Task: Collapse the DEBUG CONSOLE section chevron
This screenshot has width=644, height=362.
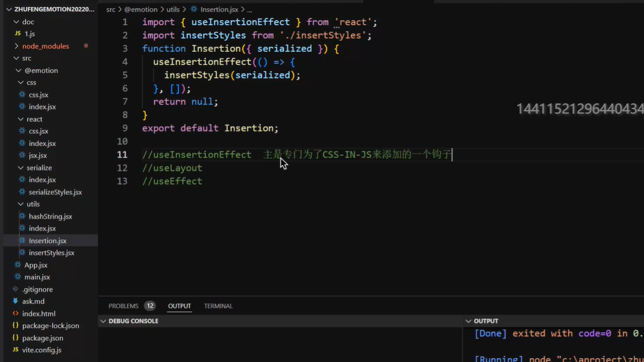Action: pos(103,321)
